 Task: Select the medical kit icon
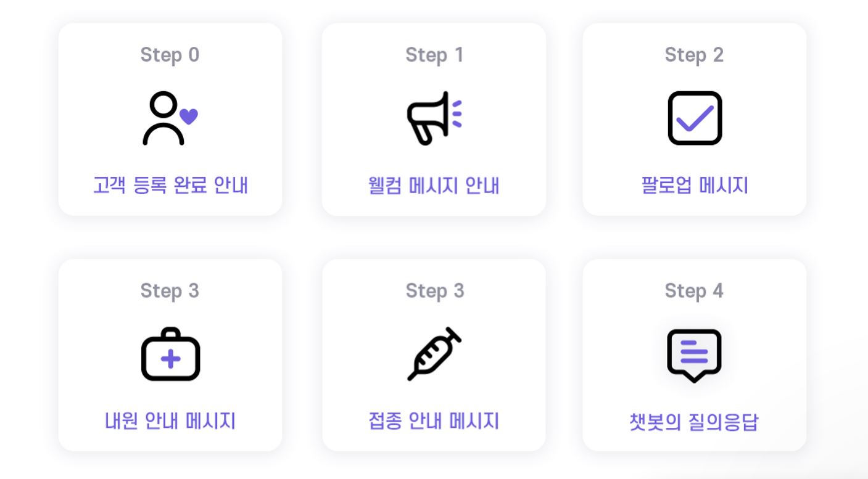(x=170, y=354)
